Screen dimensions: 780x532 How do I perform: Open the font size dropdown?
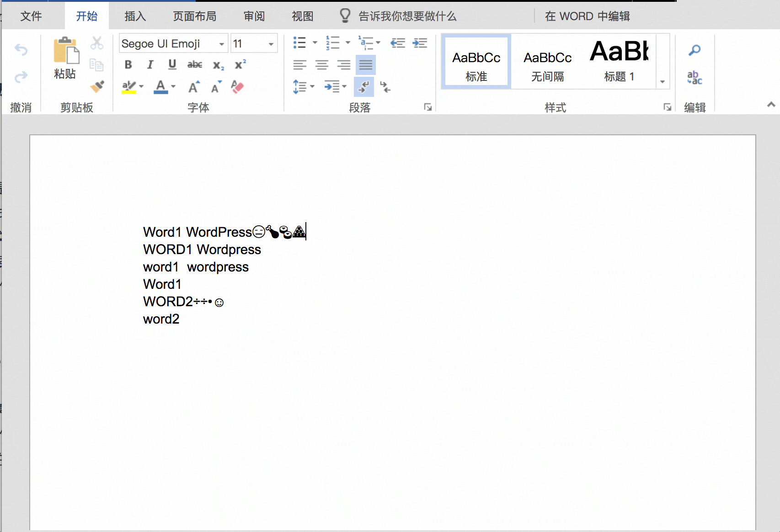pos(271,43)
